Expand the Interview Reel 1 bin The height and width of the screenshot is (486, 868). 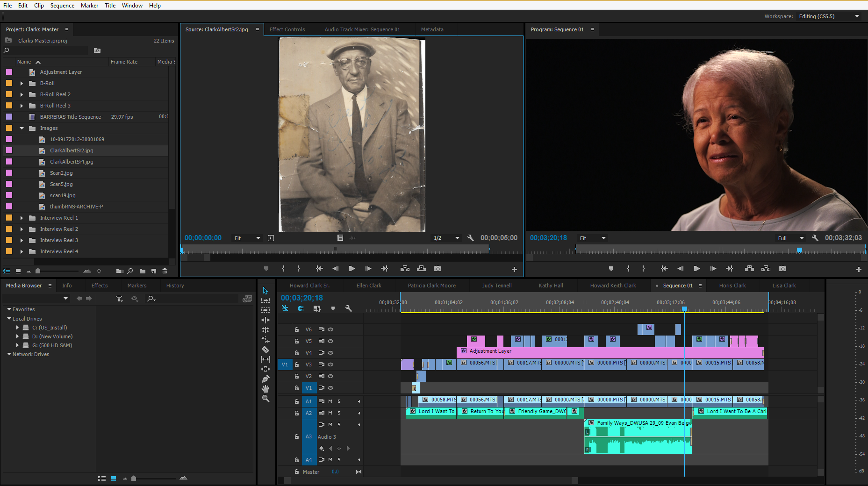pos(22,217)
